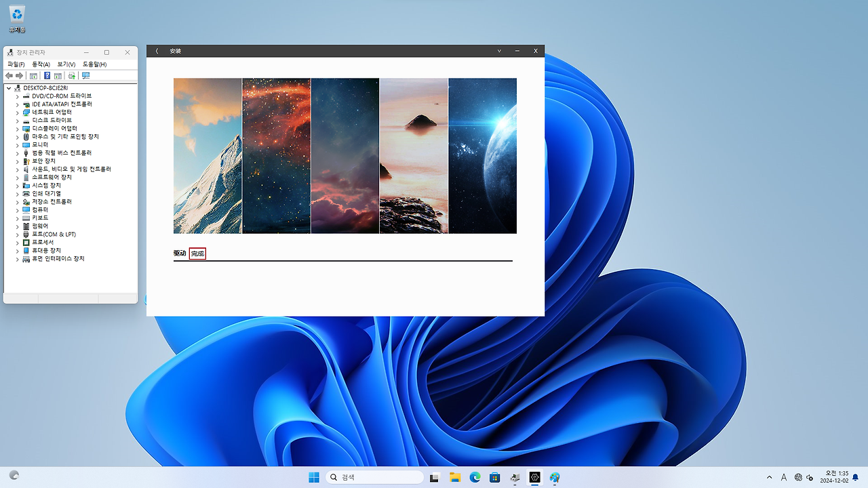This screenshot has width=868, height=488.
Task: Click the installer app icon in the taskbar
Action: tap(535, 477)
